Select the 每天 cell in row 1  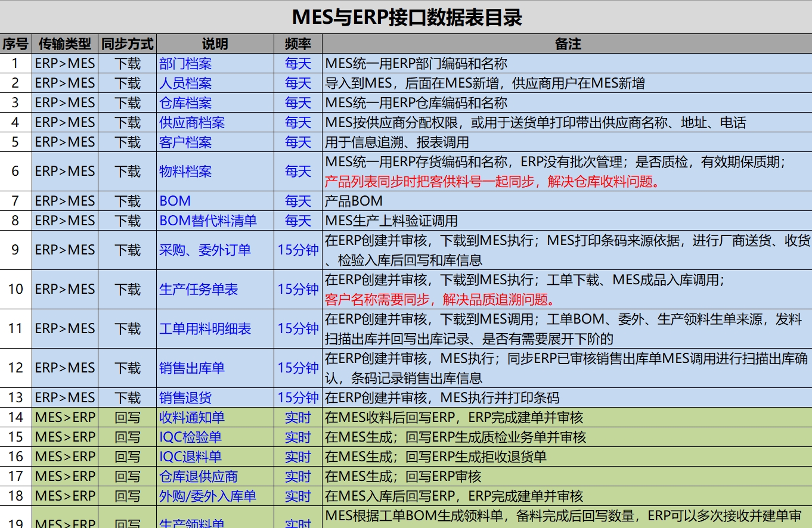[x=298, y=63]
